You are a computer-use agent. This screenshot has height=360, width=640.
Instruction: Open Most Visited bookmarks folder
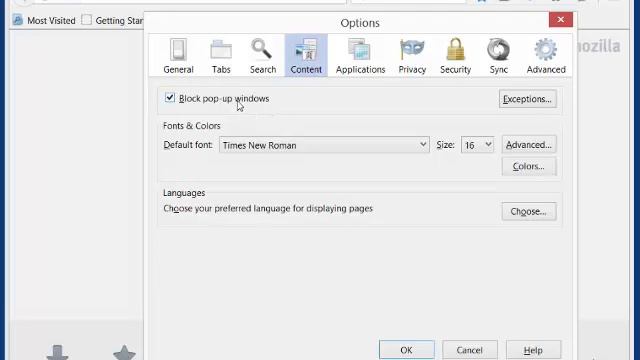[x=44, y=20]
